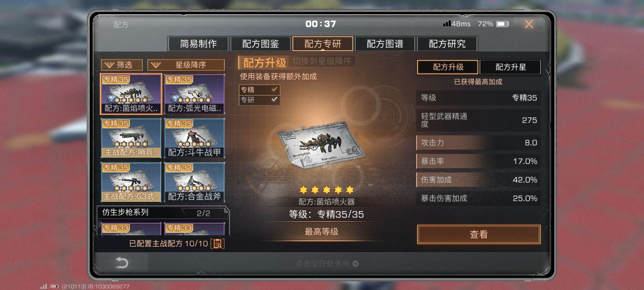Click the back arrow icon at bottom left
644x290 pixels.
pyautogui.click(x=122, y=263)
